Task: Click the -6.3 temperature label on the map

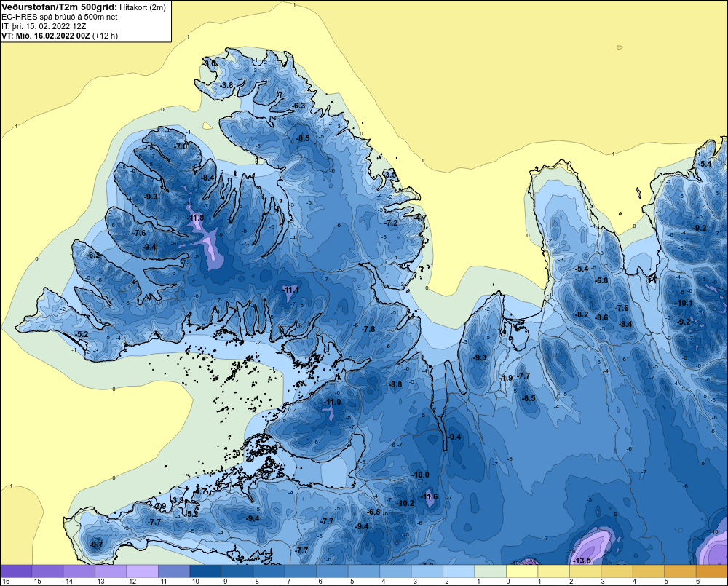Action: pyautogui.click(x=298, y=106)
